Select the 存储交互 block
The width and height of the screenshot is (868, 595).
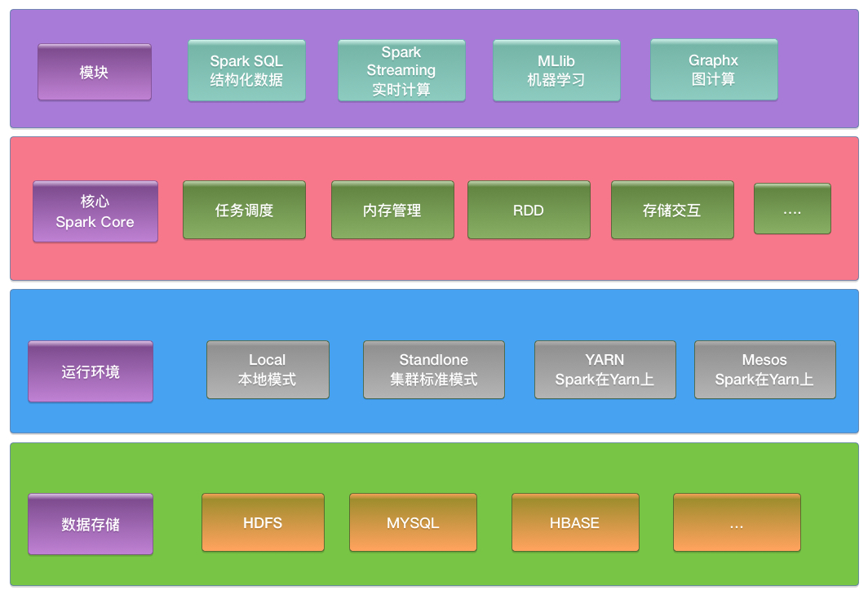[672, 210]
